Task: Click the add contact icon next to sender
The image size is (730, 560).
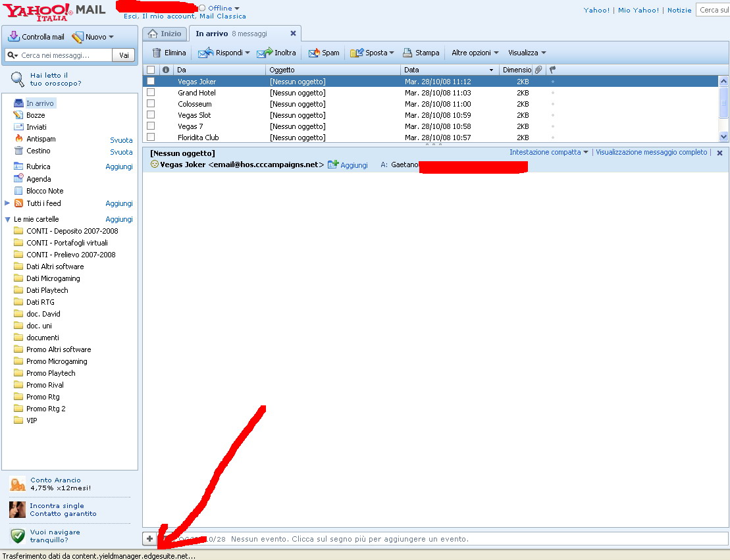Action: point(333,165)
